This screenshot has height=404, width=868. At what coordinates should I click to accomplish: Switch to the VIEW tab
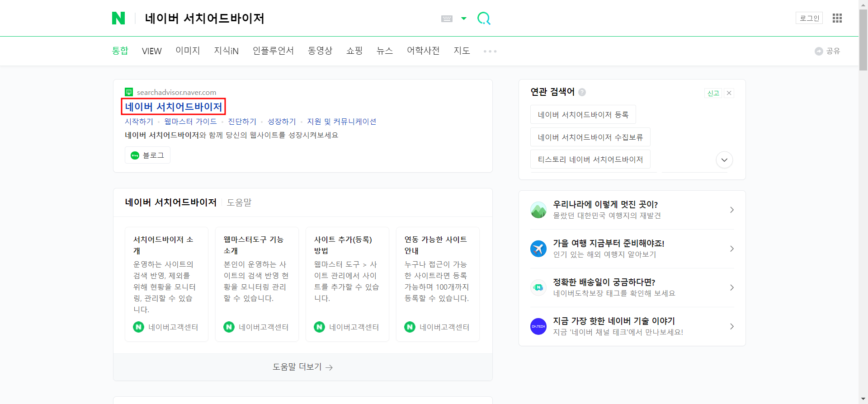tap(152, 51)
